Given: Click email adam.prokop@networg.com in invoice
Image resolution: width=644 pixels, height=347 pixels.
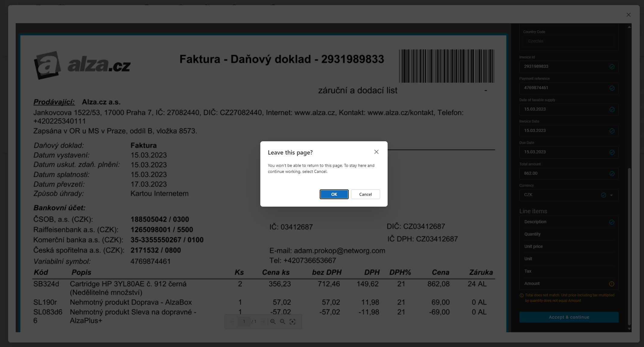Looking at the screenshot, I should [340, 251].
